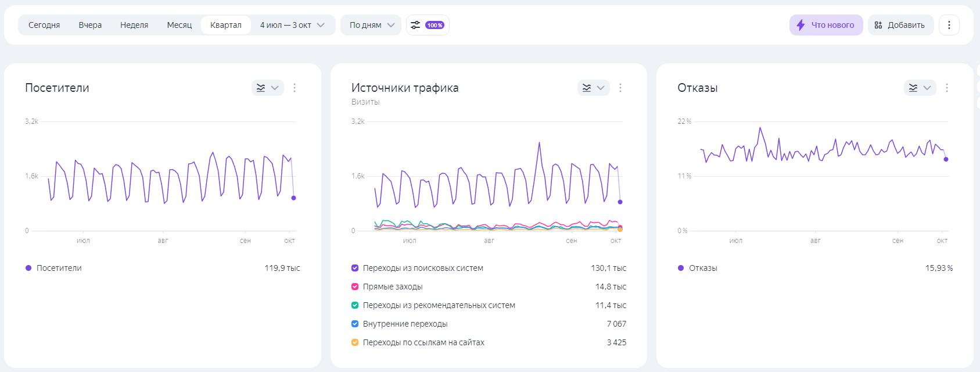Click last data point on Отказы chart

[946, 159]
